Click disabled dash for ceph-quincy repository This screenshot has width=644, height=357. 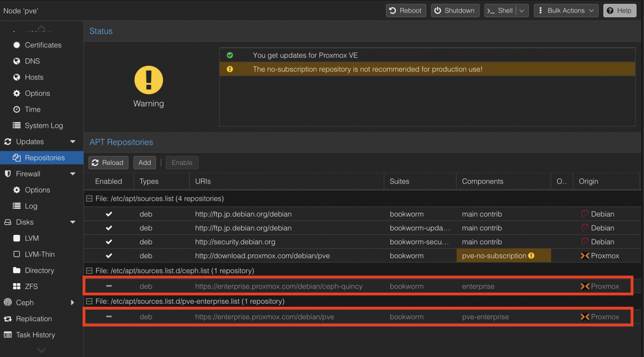109,286
